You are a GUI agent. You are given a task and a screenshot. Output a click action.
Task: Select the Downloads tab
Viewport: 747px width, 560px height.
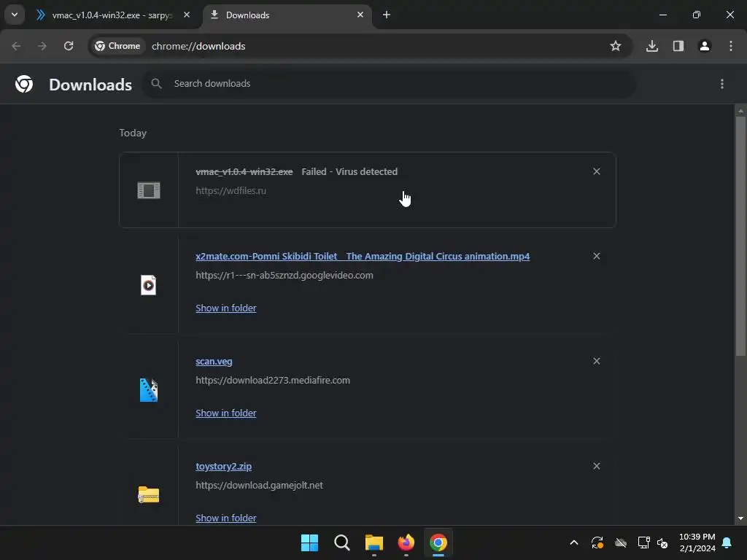[286, 15]
